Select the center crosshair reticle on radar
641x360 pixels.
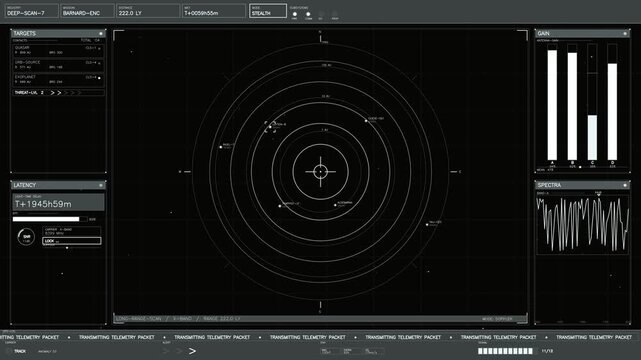pos(320,172)
